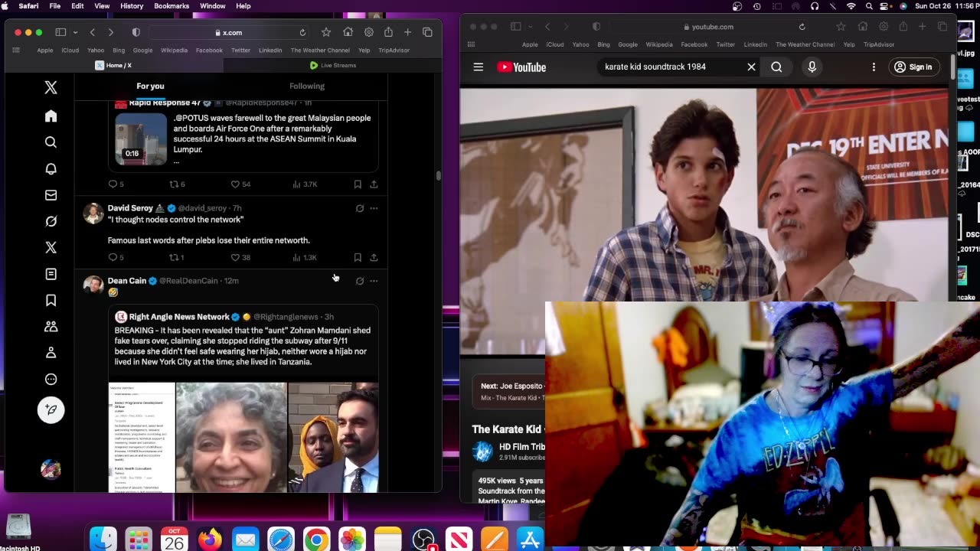Launch Firefox from the Dock
The height and width of the screenshot is (551, 980).
coord(210,540)
